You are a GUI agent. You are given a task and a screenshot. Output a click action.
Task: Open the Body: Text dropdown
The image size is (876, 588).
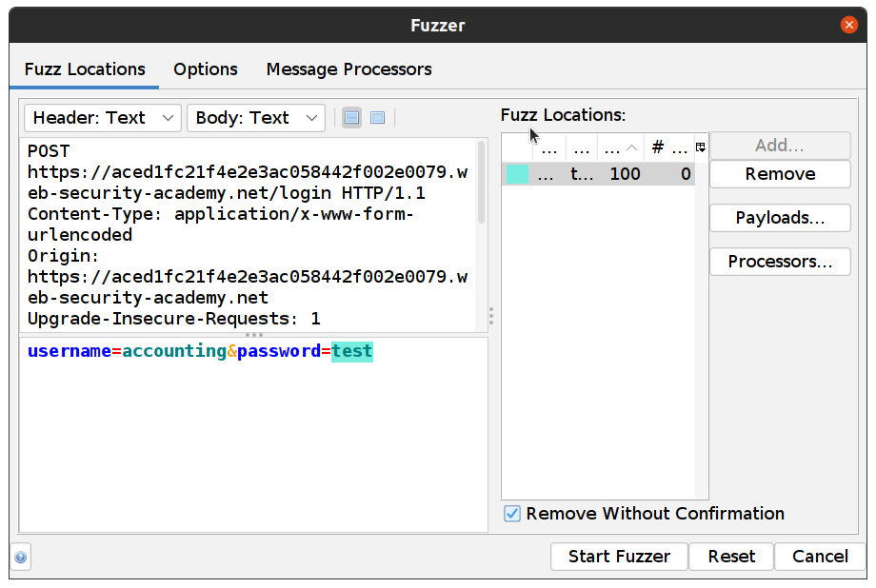255,118
